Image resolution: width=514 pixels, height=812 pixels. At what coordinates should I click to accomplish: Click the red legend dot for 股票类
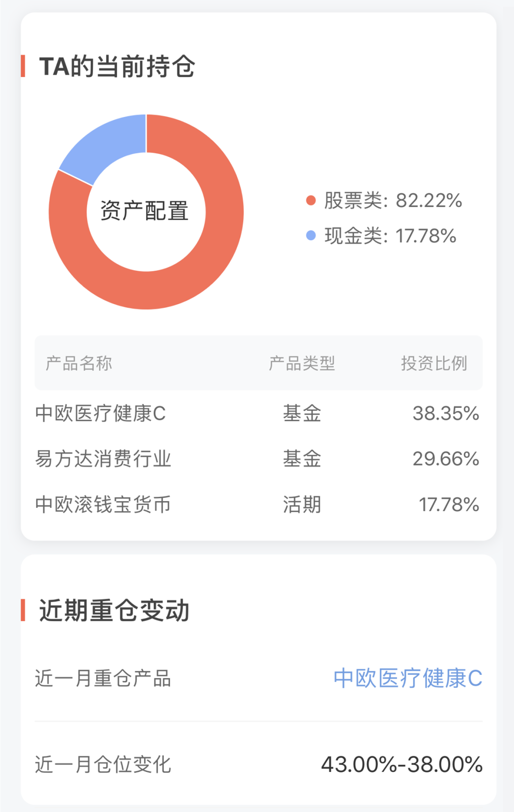pos(311,200)
